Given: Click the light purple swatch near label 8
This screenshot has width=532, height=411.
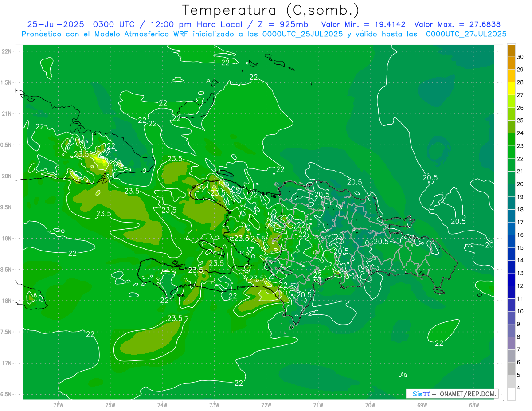Looking at the screenshot, I should 511,343.
